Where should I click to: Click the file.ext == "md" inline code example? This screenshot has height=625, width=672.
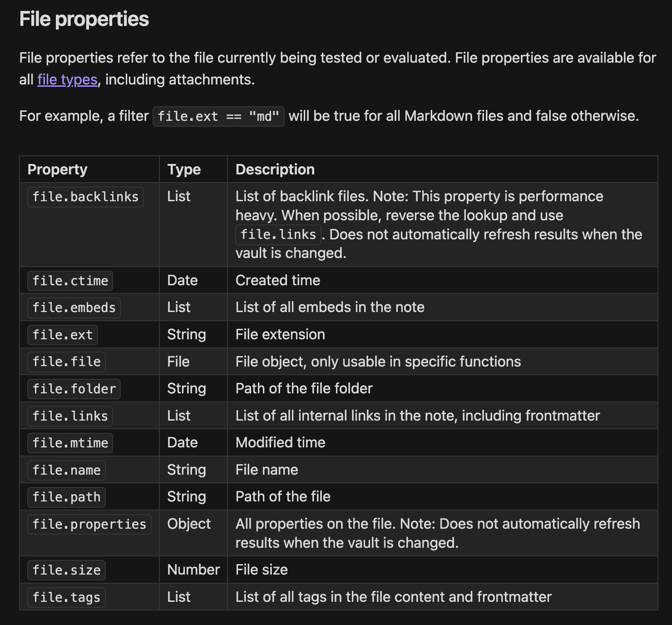click(x=218, y=117)
